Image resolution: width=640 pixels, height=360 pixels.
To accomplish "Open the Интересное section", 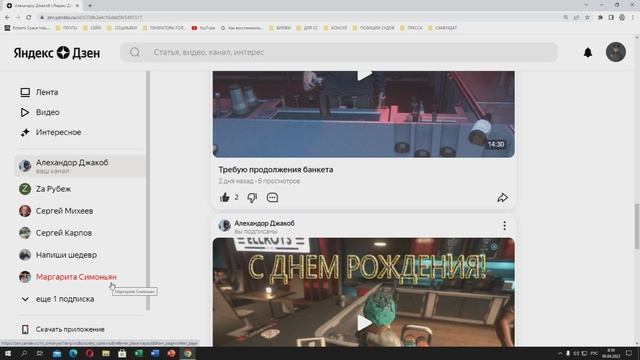I will point(51,132).
